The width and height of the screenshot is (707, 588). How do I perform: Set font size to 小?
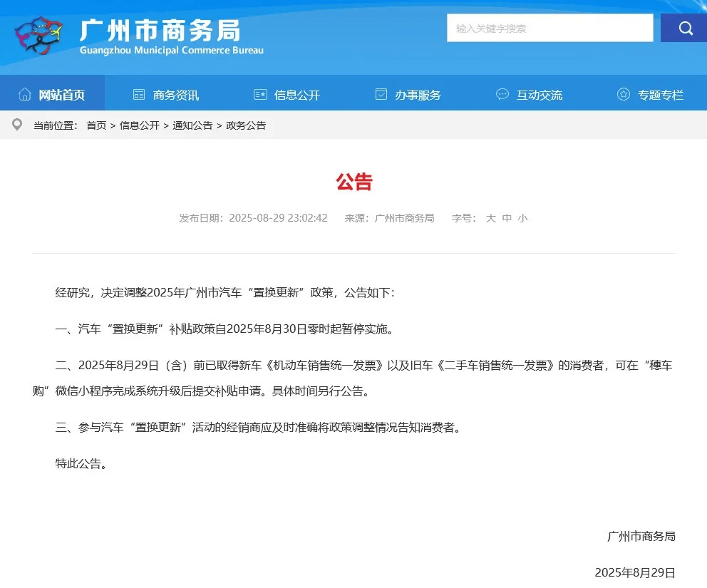(522, 218)
